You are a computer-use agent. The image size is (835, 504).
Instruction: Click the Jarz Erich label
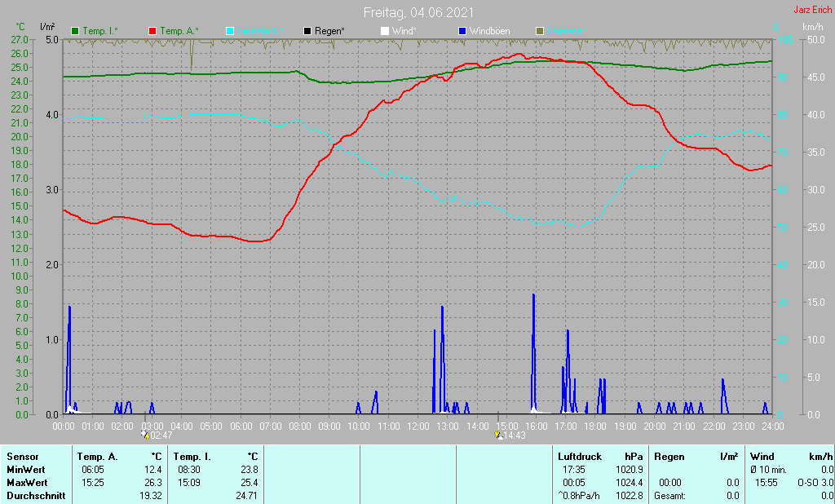point(812,11)
